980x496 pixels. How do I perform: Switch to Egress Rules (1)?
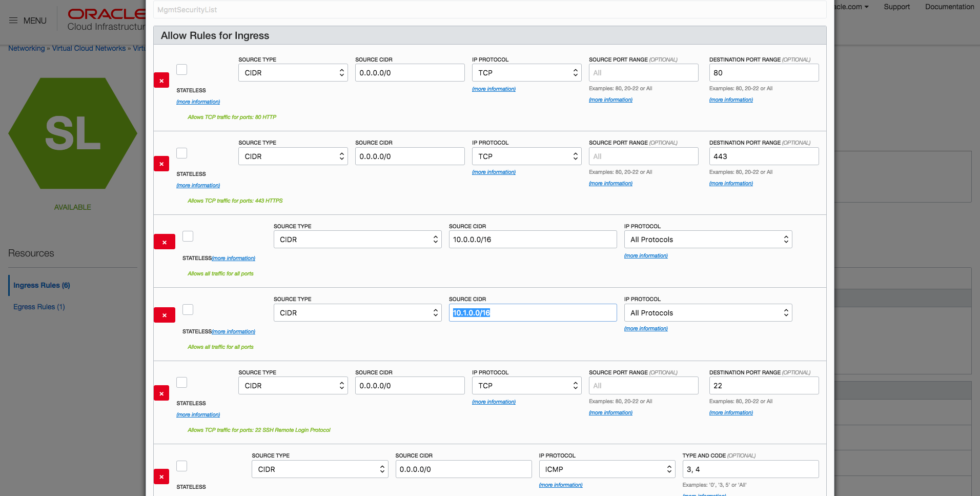click(x=39, y=307)
